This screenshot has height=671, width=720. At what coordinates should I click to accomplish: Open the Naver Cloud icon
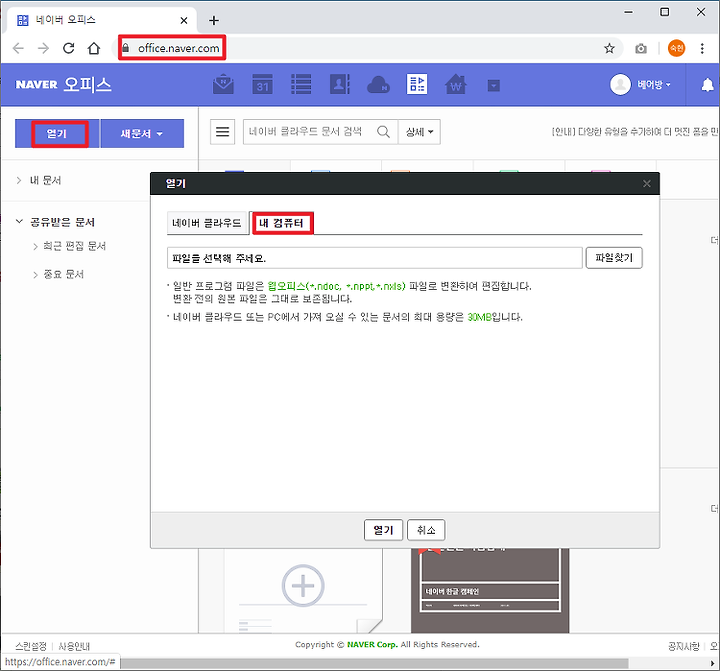378,85
